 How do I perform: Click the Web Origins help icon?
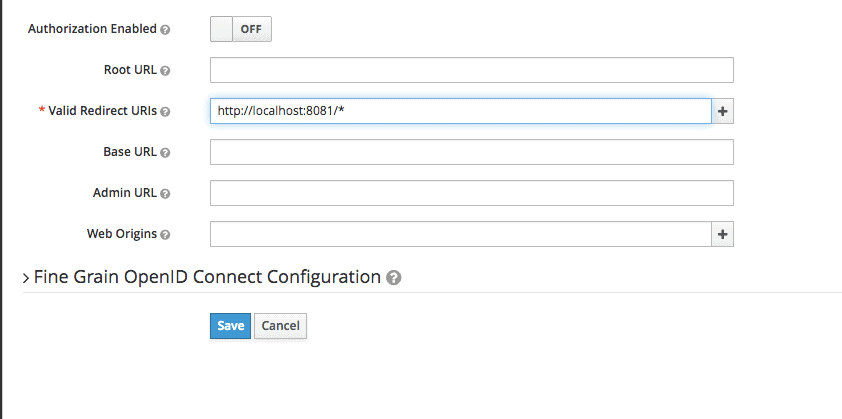(x=165, y=235)
